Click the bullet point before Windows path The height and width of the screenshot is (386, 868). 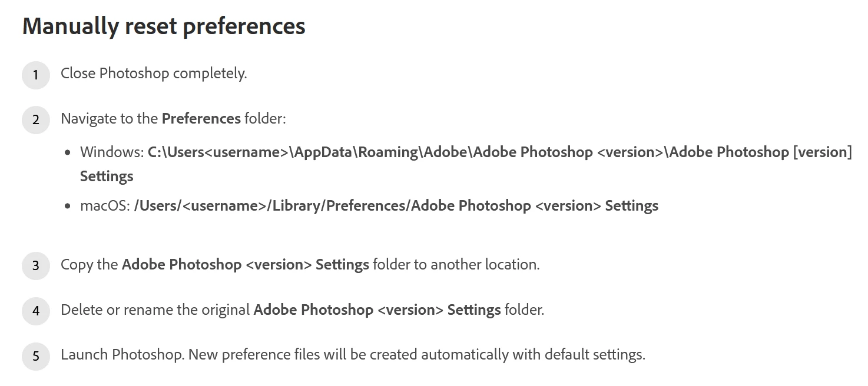(68, 152)
